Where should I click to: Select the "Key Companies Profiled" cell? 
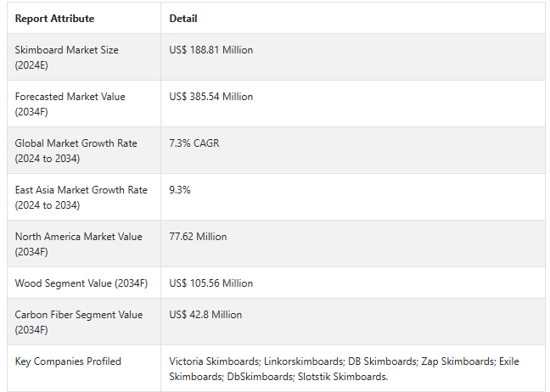point(68,361)
